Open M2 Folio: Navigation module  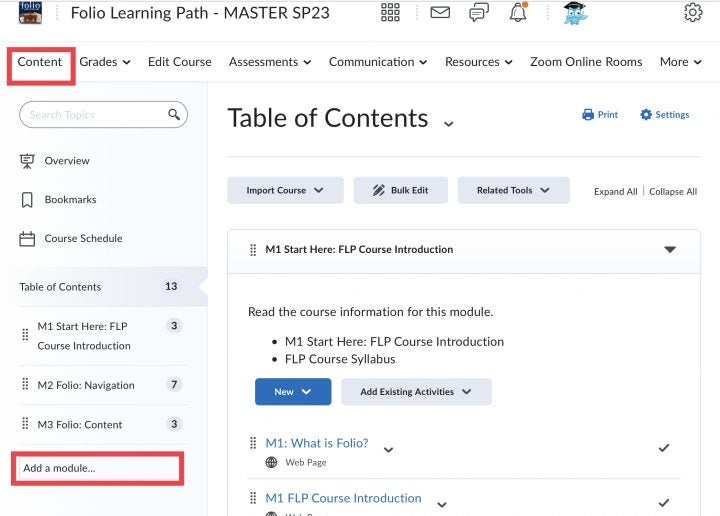click(x=86, y=385)
